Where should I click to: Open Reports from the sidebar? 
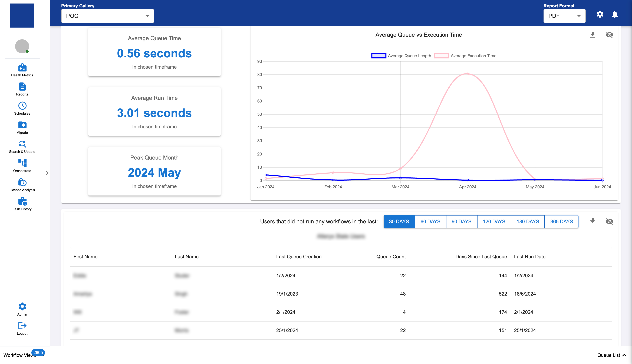[22, 87]
